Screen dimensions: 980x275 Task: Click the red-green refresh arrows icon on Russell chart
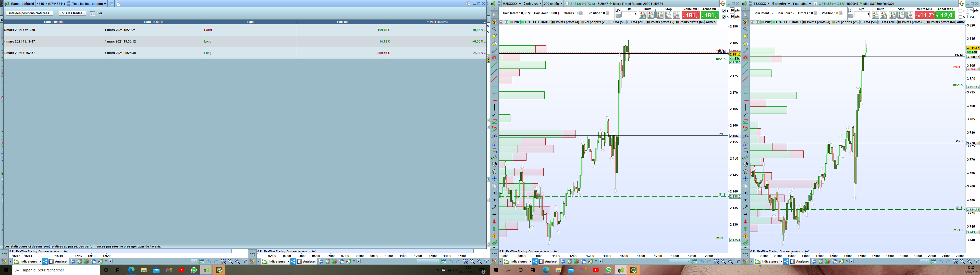[x=722, y=4]
